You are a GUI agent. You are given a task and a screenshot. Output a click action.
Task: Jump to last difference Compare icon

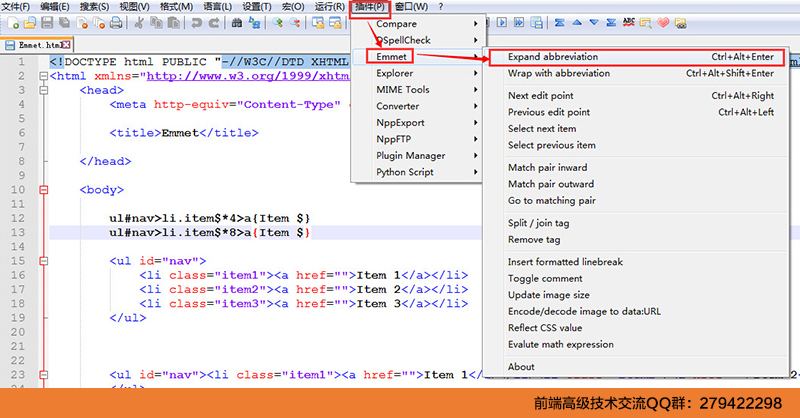click(x=611, y=22)
